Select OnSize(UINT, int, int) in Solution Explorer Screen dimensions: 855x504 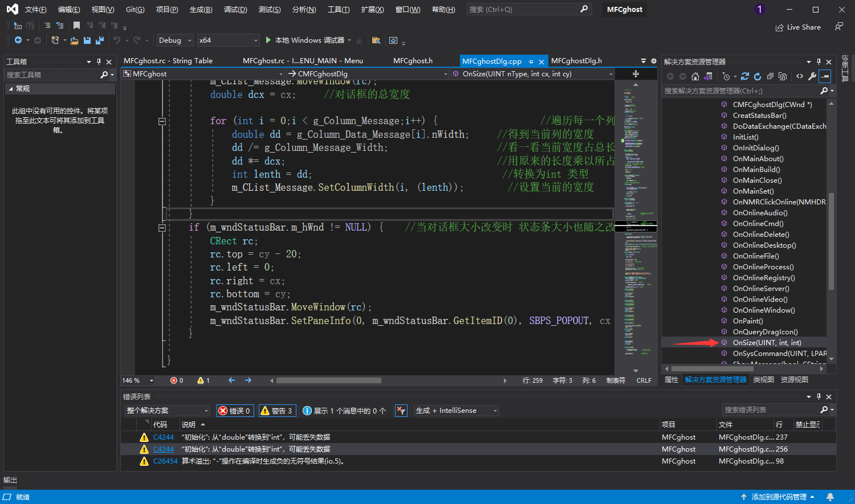point(767,343)
